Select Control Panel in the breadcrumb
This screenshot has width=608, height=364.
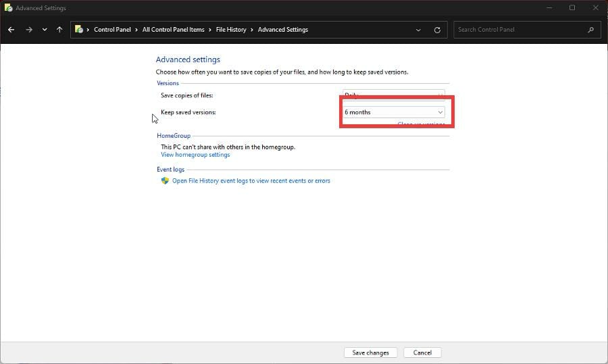point(112,30)
